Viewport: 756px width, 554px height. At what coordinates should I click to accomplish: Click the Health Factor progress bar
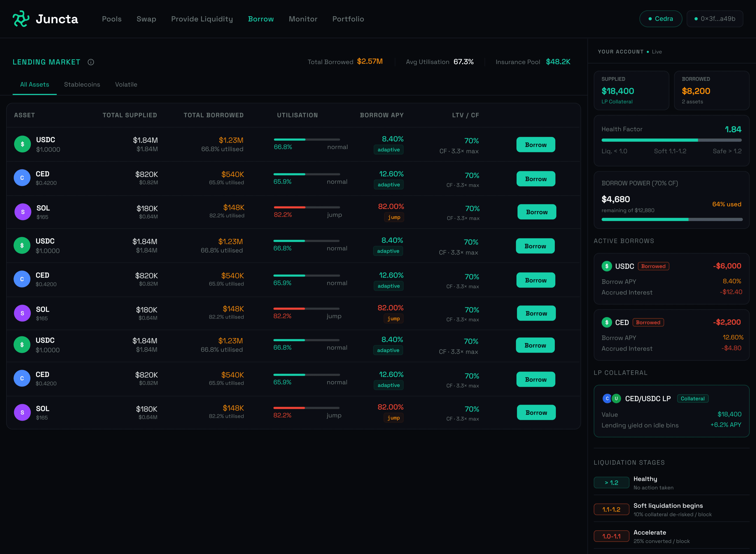point(671,140)
